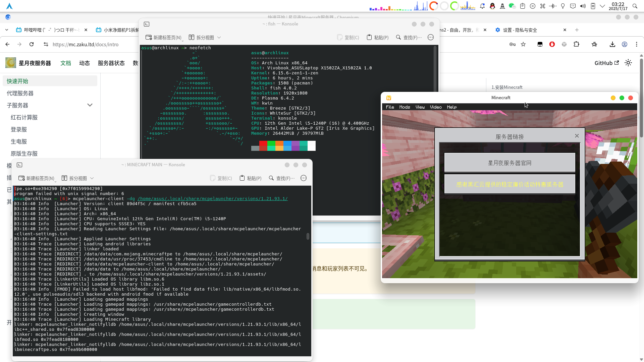
Task: Toggle light/dark theme sun icon
Action: click(x=628, y=63)
